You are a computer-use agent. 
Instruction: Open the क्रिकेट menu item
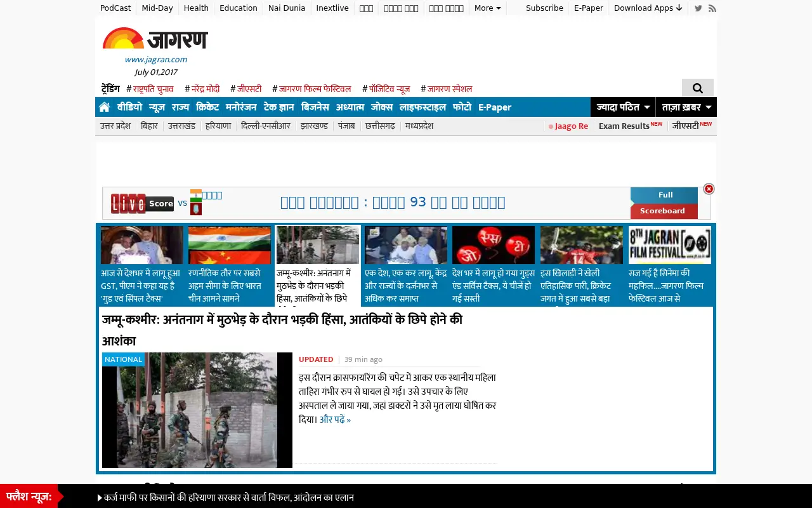point(207,107)
